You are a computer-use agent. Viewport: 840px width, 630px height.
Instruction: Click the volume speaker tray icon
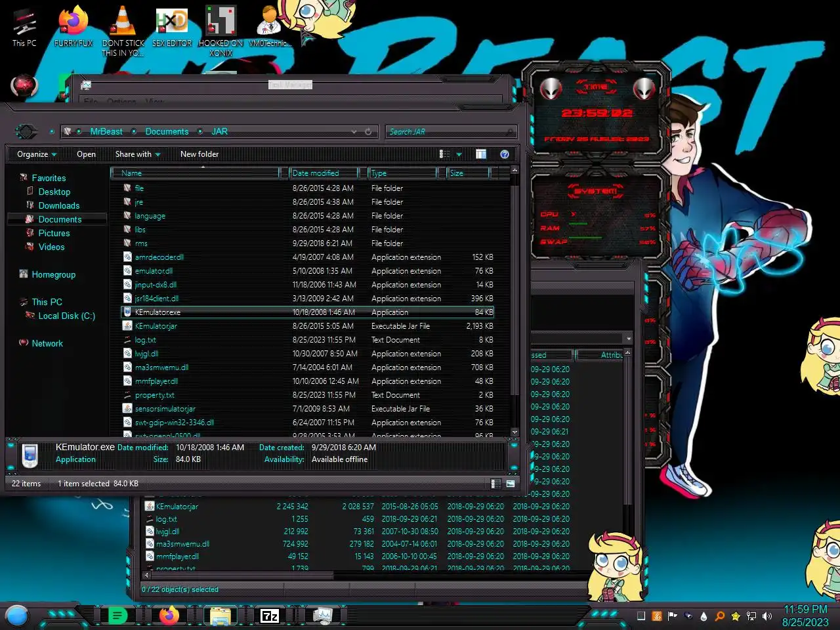click(767, 616)
